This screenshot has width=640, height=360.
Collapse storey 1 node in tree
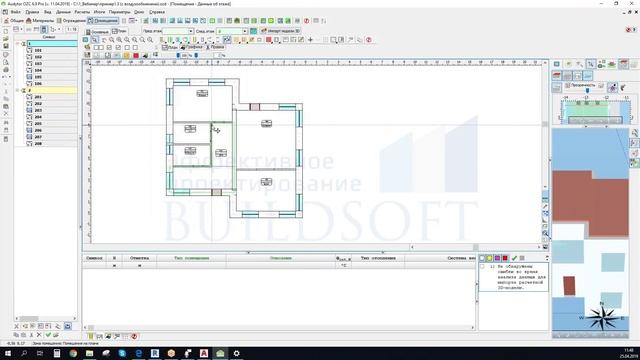(x=18, y=44)
